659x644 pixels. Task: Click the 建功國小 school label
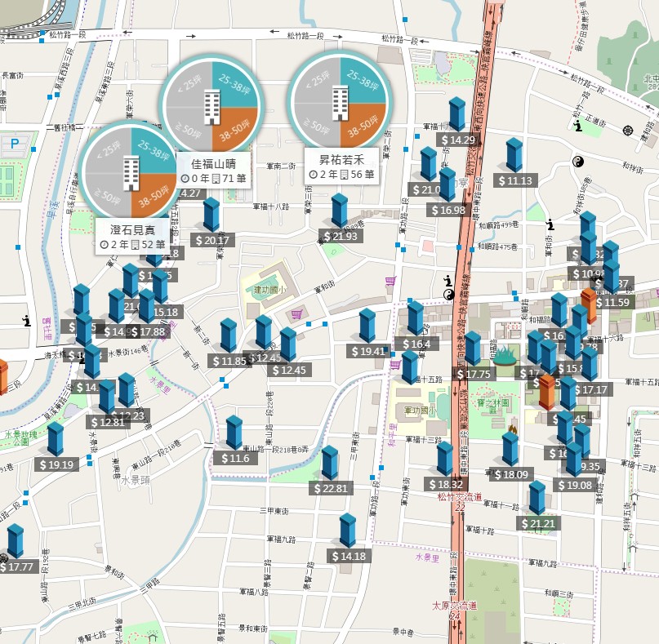(270, 290)
